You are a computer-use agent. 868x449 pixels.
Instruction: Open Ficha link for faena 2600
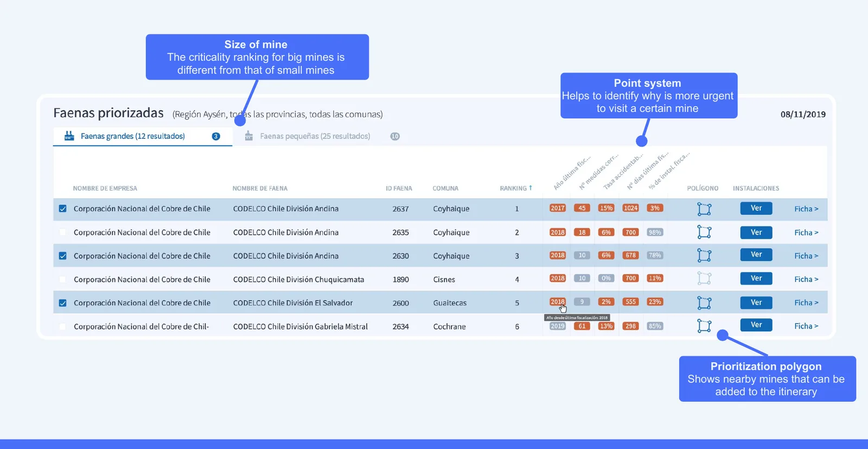806,303
